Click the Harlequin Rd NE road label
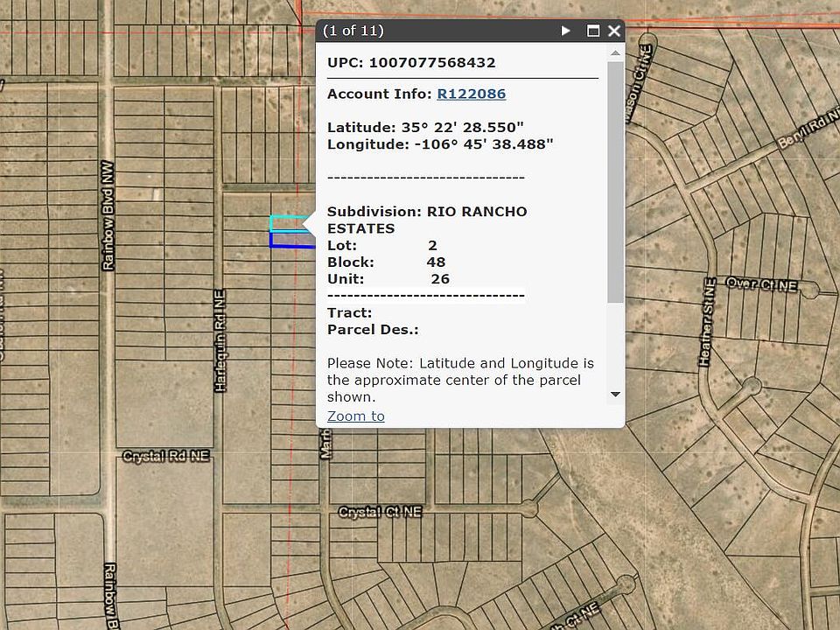 click(220, 341)
